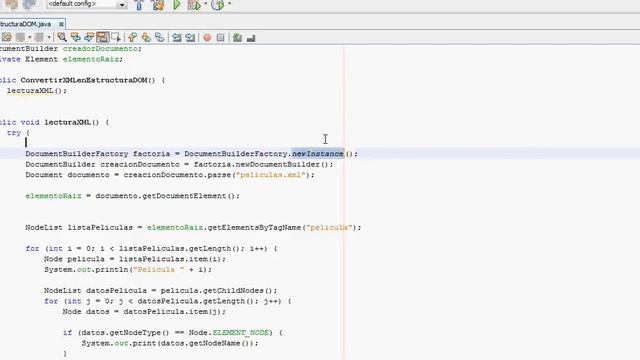Open the Forward history dropdown arrow
Screen dimensions: 640x360
49,38
